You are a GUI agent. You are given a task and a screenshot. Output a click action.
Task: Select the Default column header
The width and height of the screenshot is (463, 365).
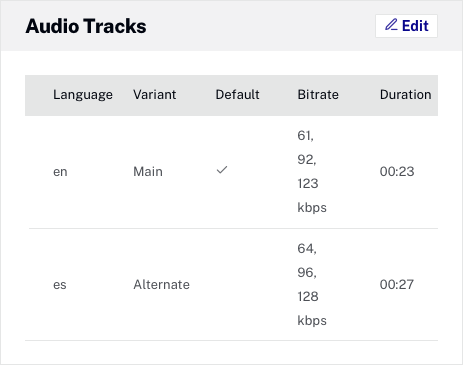pyautogui.click(x=237, y=95)
